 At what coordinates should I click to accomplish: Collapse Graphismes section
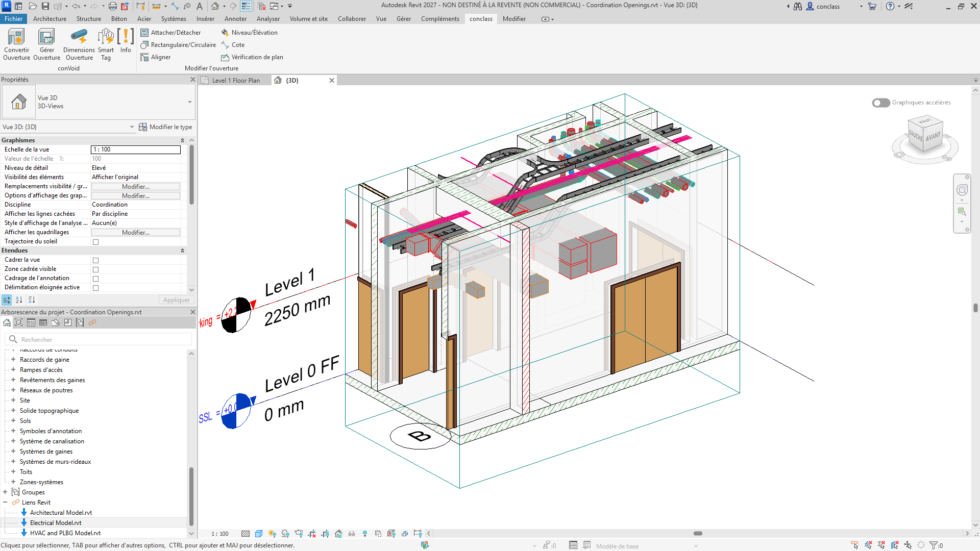(182, 140)
